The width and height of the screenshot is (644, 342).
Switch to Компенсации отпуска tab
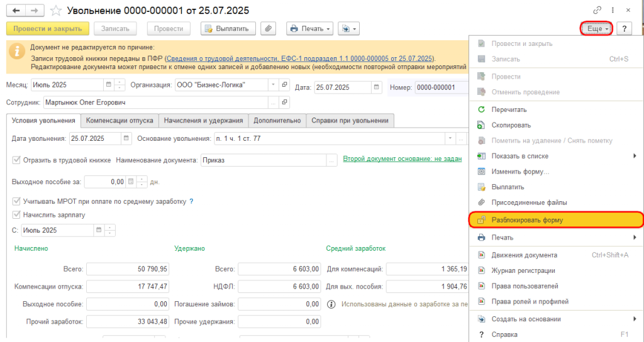pos(119,121)
